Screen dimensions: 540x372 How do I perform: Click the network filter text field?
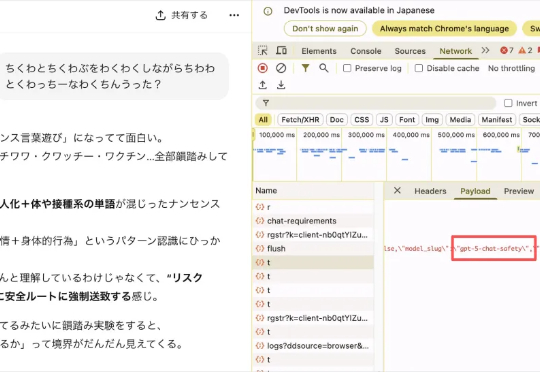click(x=375, y=103)
